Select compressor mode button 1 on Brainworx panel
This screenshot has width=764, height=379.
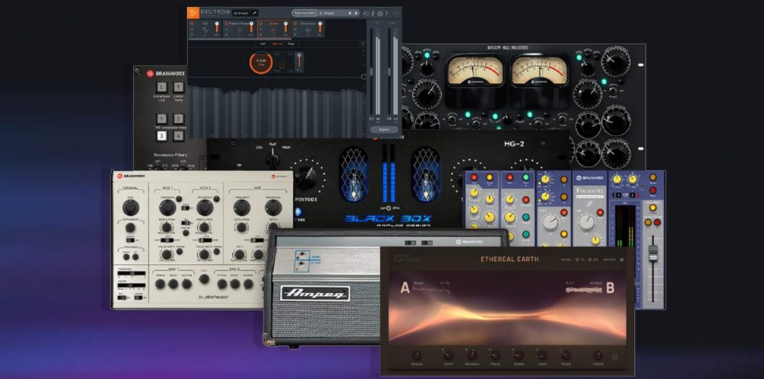[x=162, y=119]
